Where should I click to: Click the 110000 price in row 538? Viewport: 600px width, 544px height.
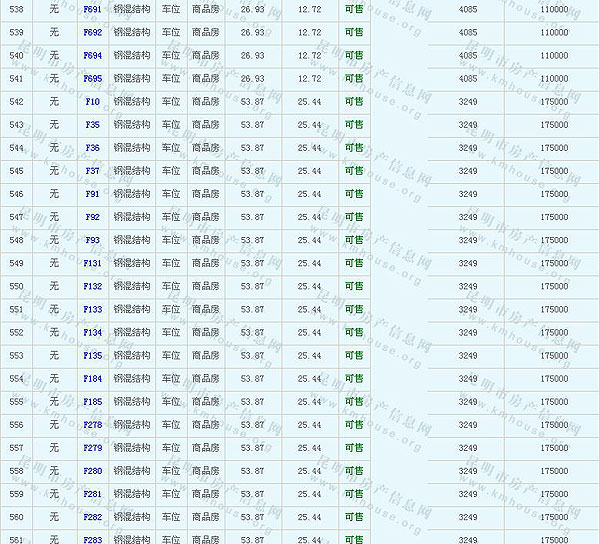pyautogui.click(x=553, y=9)
